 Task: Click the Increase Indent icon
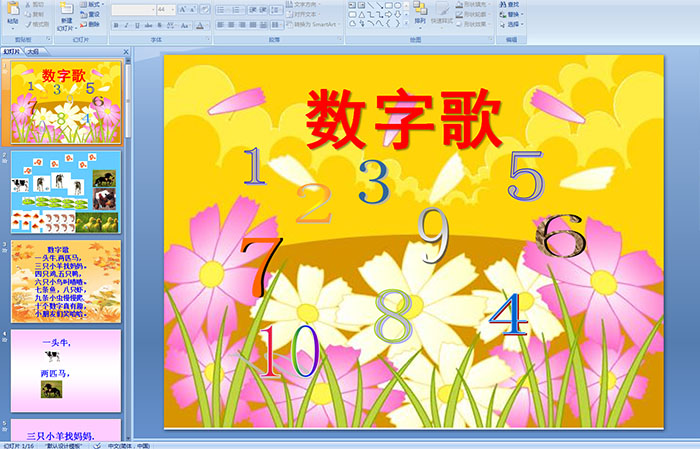tap(263, 9)
